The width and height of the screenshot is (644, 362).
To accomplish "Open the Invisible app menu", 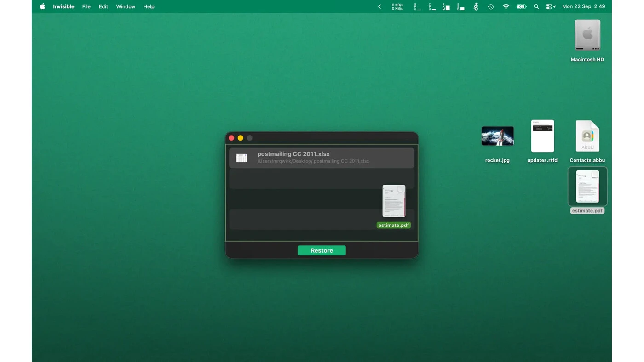I will [x=63, y=6].
